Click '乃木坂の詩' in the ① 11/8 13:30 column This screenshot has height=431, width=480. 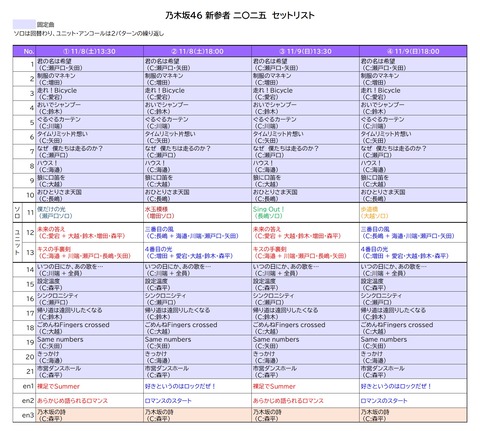(51, 412)
